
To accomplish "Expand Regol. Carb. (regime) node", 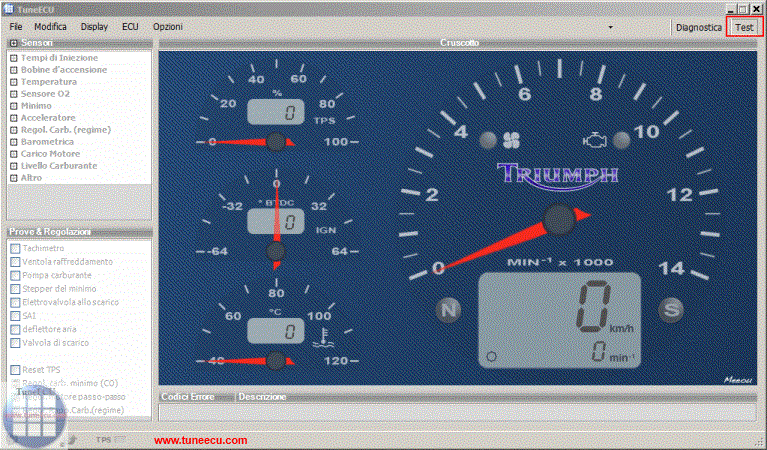I will coord(14,130).
